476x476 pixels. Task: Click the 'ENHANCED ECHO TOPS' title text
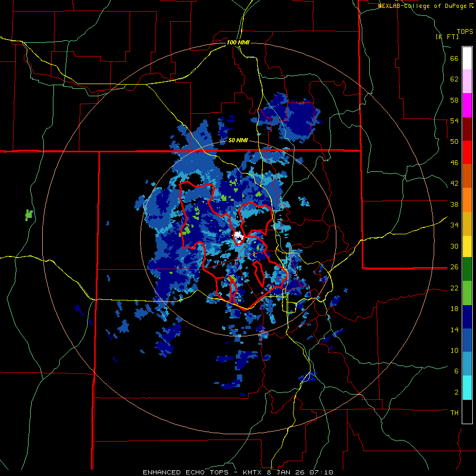pyautogui.click(x=186, y=472)
